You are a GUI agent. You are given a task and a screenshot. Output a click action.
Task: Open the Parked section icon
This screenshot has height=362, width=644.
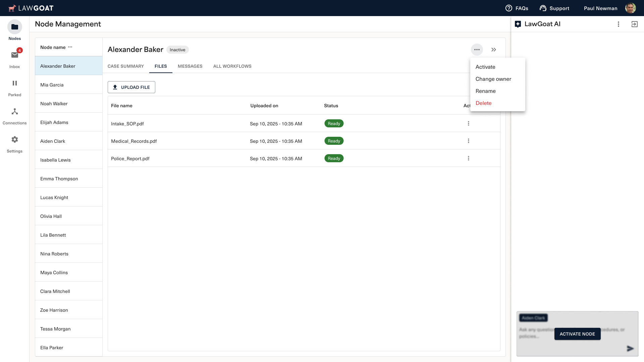[x=15, y=83]
